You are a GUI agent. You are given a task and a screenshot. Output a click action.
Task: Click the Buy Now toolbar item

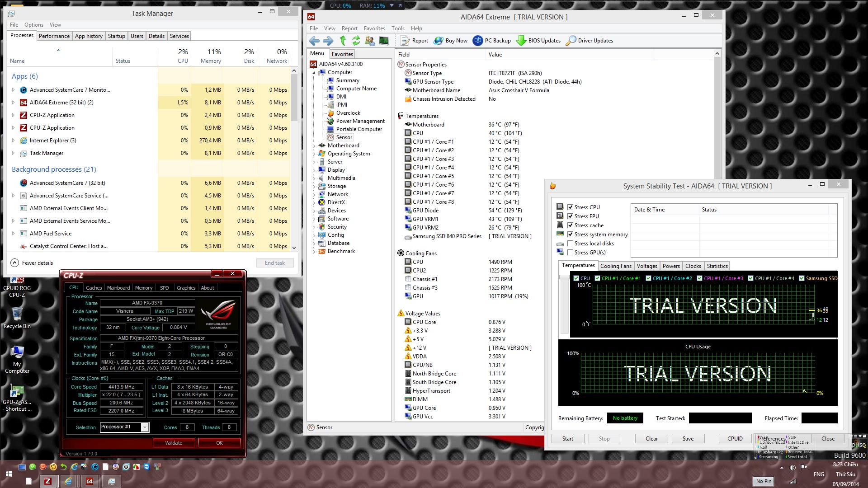point(450,41)
